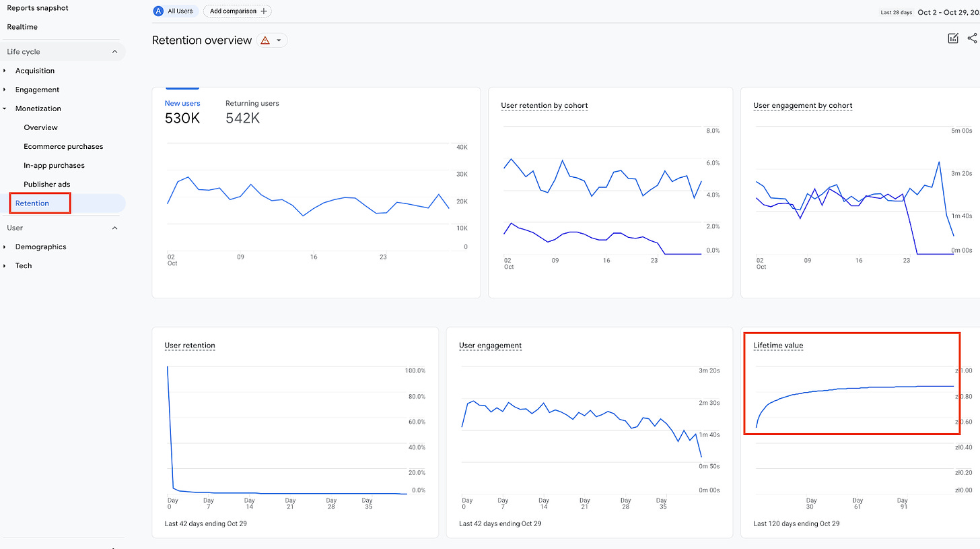
Task: Collapse the Life cycle section chevron
Action: pyautogui.click(x=114, y=52)
